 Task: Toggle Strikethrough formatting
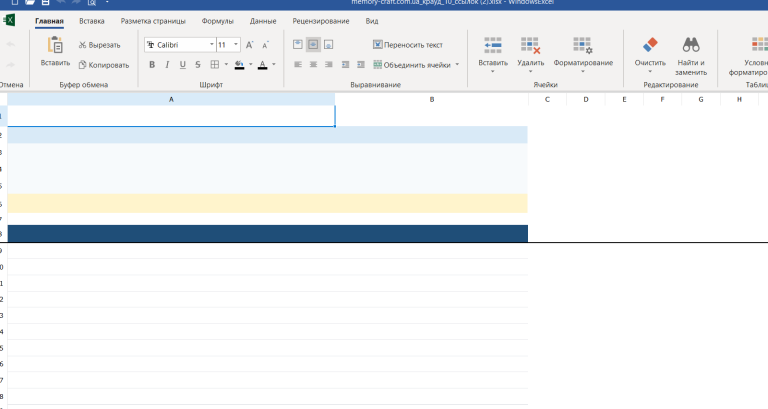(x=198, y=65)
